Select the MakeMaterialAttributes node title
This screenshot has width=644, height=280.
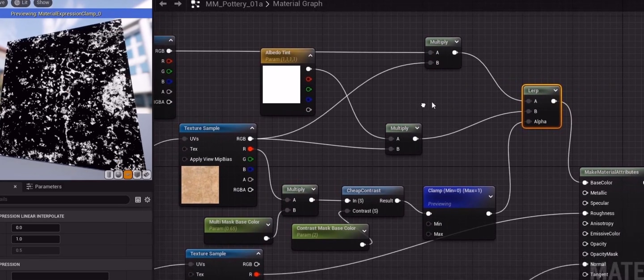coord(611,172)
